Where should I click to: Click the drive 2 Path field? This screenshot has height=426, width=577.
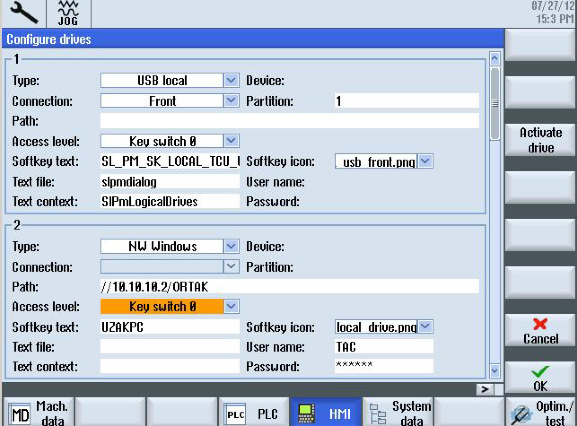pos(290,286)
